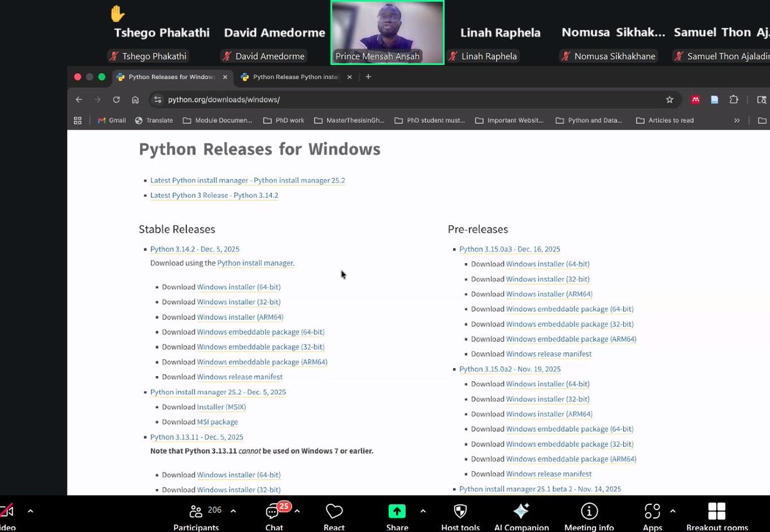Open the Apps icon
Screen dimensions: 770x532
click(x=652, y=511)
